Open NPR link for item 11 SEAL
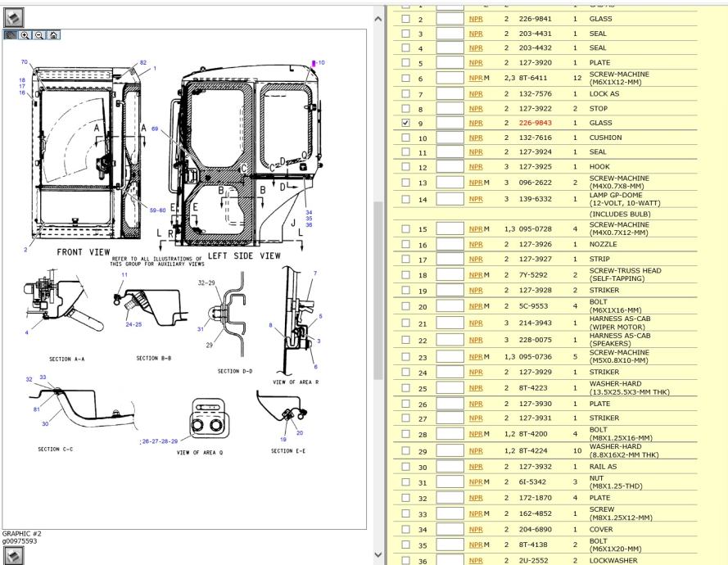The width and height of the screenshot is (728, 565). pyautogui.click(x=476, y=152)
